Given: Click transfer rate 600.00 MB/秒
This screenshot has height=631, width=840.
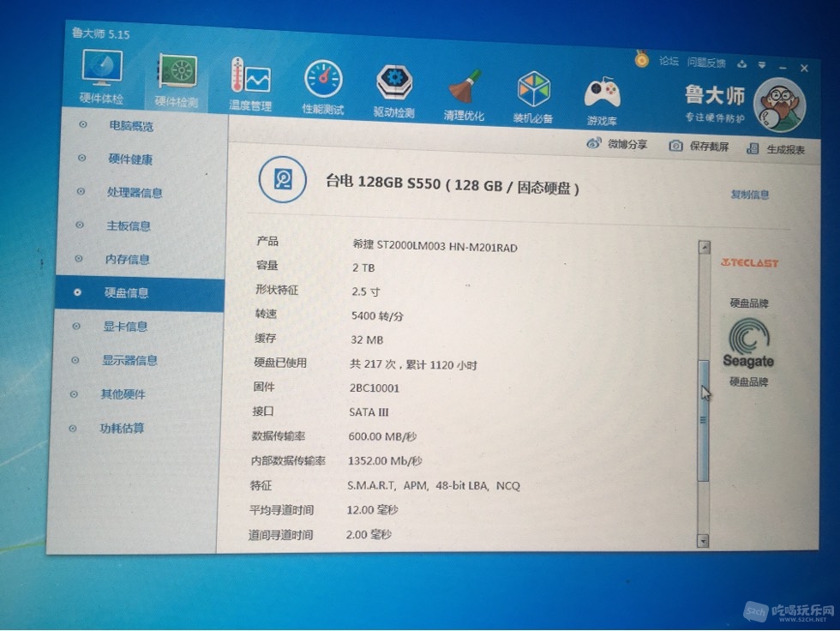Looking at the screenshot, I should [x=382, y=436].
